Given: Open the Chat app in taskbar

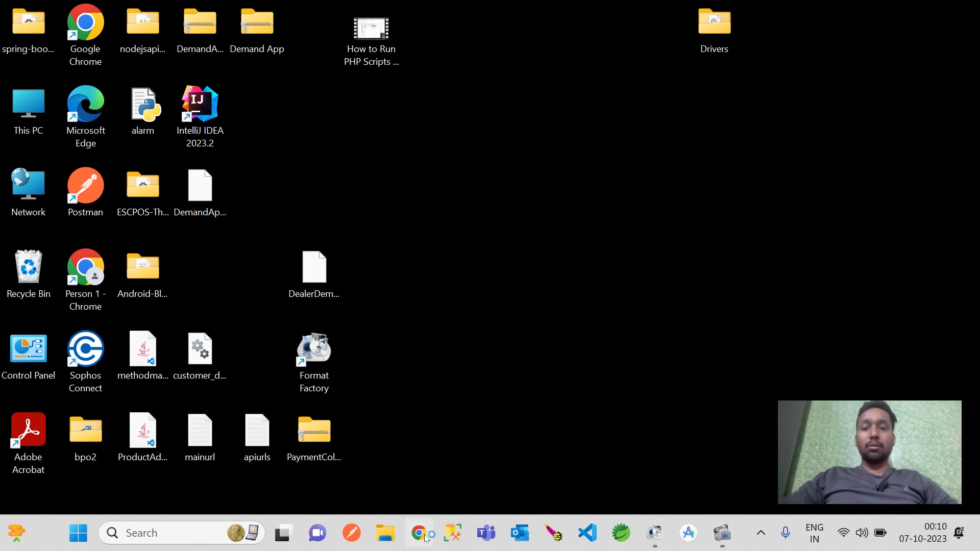Looking at the screenshot, I should pyautogui.click(x=317, y=533).
